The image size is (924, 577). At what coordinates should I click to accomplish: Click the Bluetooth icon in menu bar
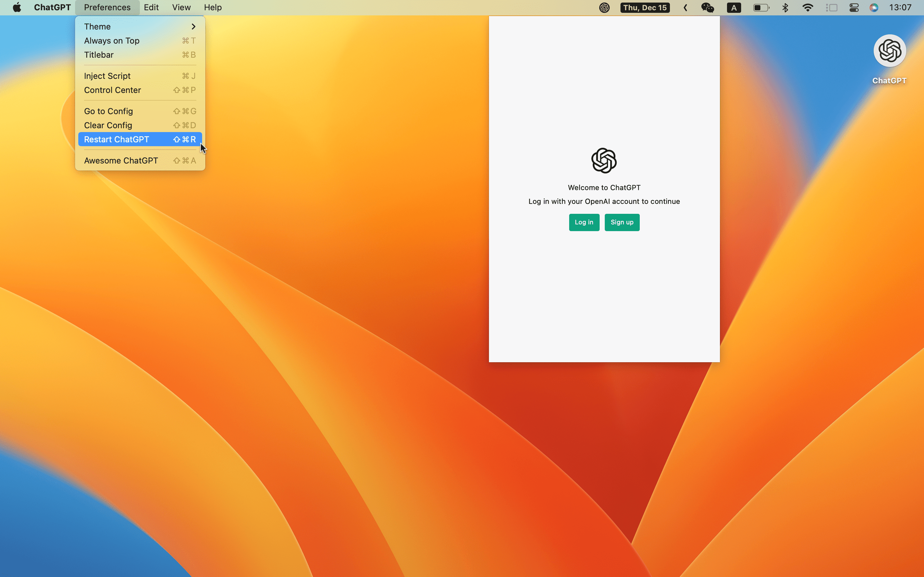[x=785, y=8]
